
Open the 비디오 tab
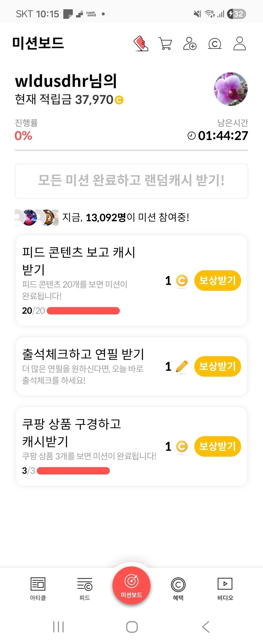click(x=225, y=588)
